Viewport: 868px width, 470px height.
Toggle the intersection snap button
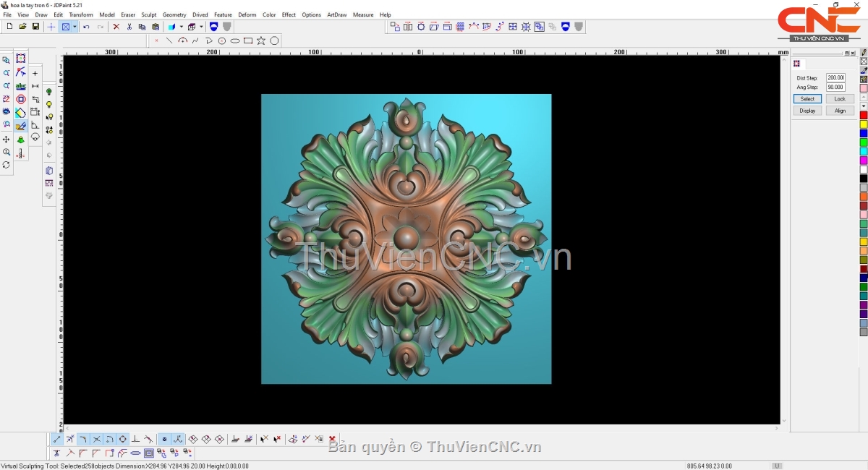tap(96, 439)
